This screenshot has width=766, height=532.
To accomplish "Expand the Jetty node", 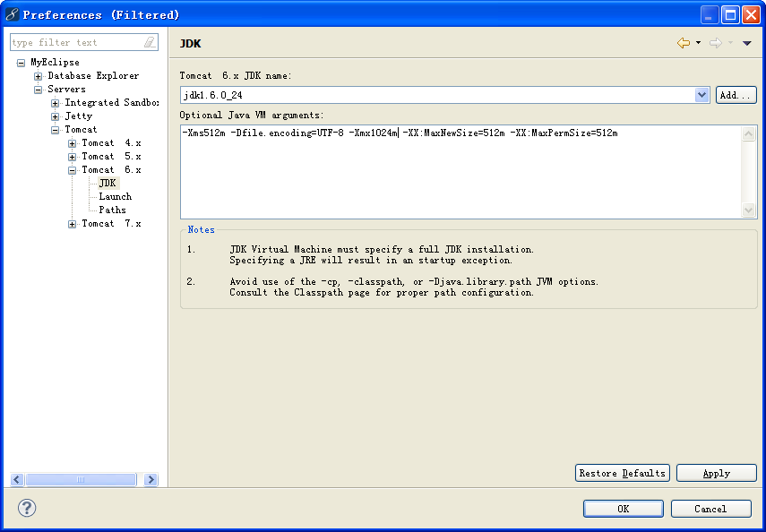I will click(56, 116).
